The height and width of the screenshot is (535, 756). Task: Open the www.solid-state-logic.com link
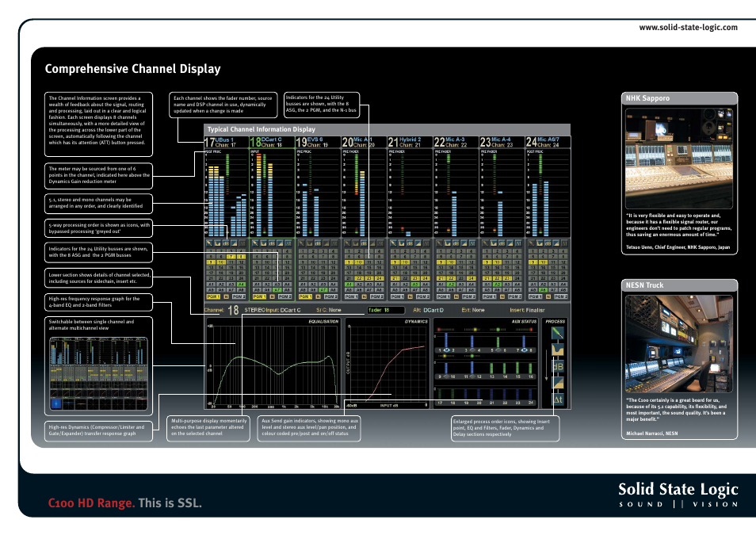[x=688, y=28]
